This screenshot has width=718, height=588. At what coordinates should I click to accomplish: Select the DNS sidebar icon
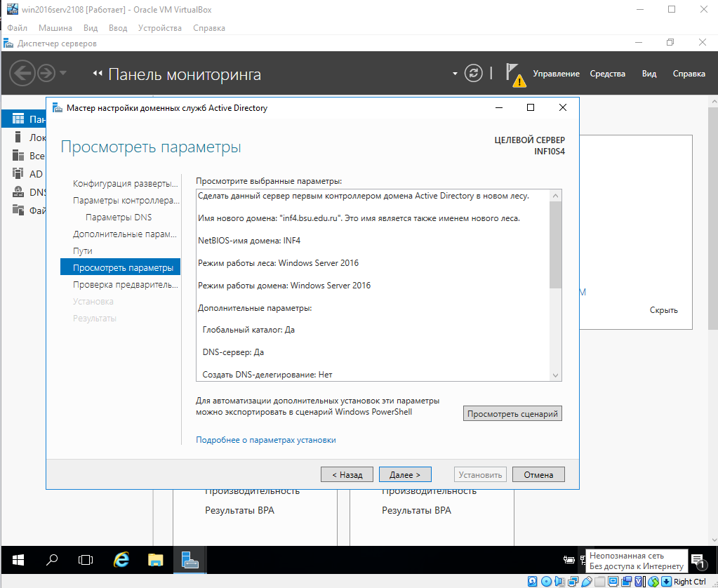coord(18,192)
